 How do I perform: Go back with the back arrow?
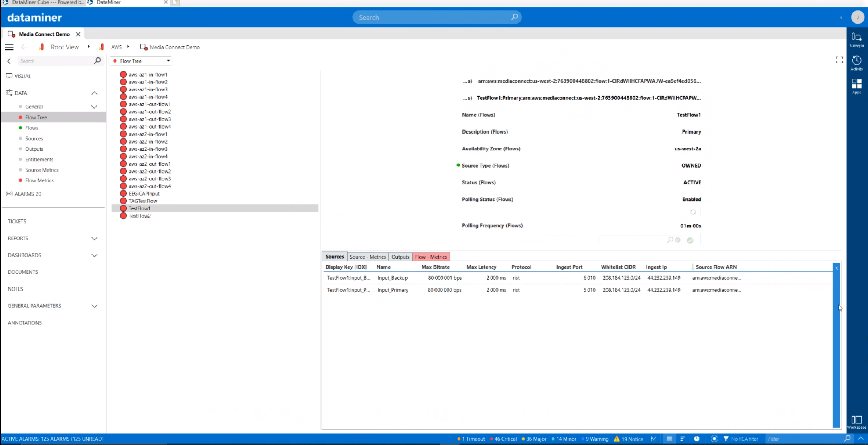tap(24, 47)
